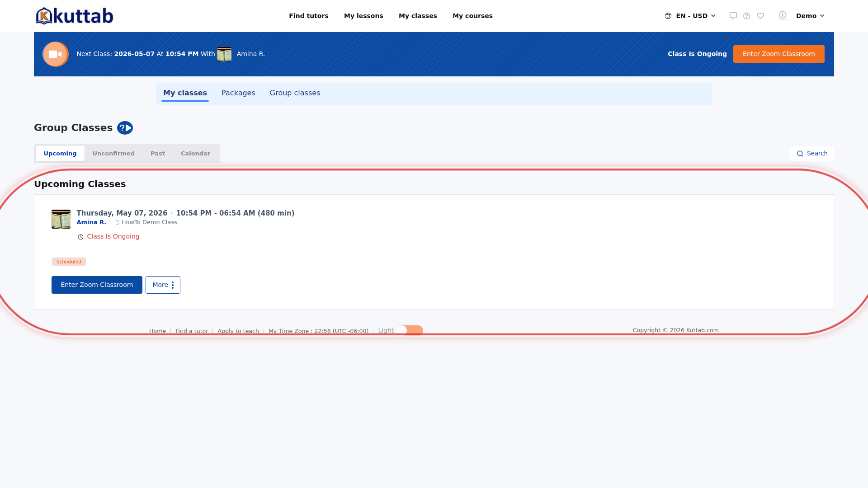Switch to Calendar view tab

[x=195, y=154]
